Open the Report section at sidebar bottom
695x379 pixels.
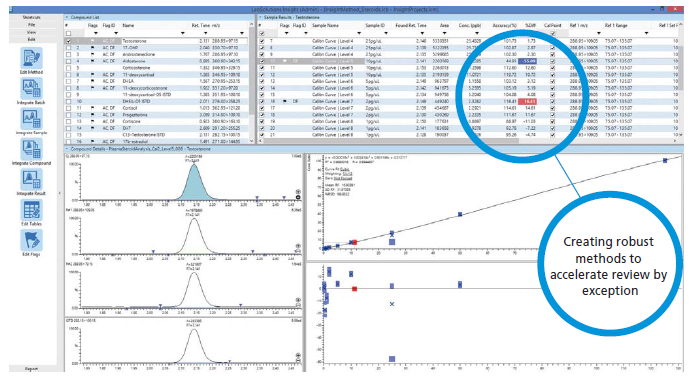coord(31,368)
